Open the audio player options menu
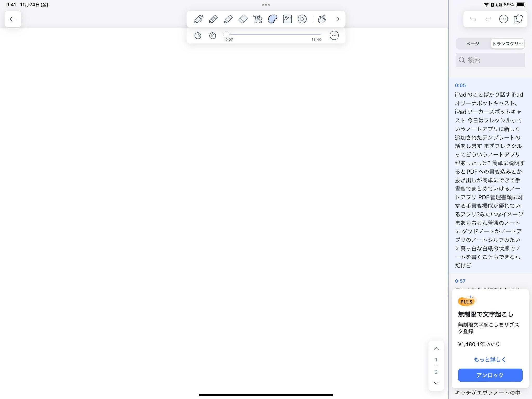 tap(334, 35)
